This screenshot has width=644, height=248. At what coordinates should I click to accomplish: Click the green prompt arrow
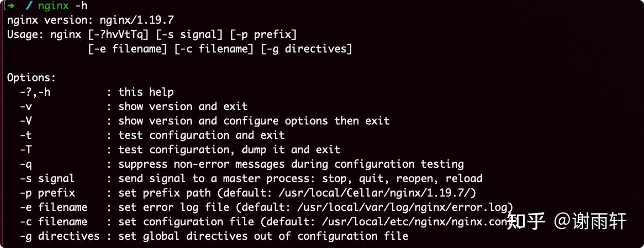coord(11,6)
